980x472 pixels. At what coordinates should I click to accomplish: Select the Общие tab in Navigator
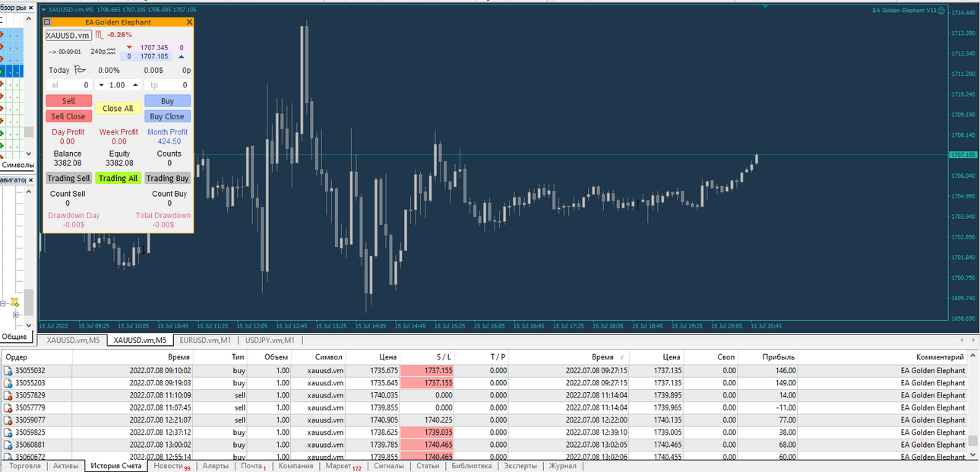point(14,337)
